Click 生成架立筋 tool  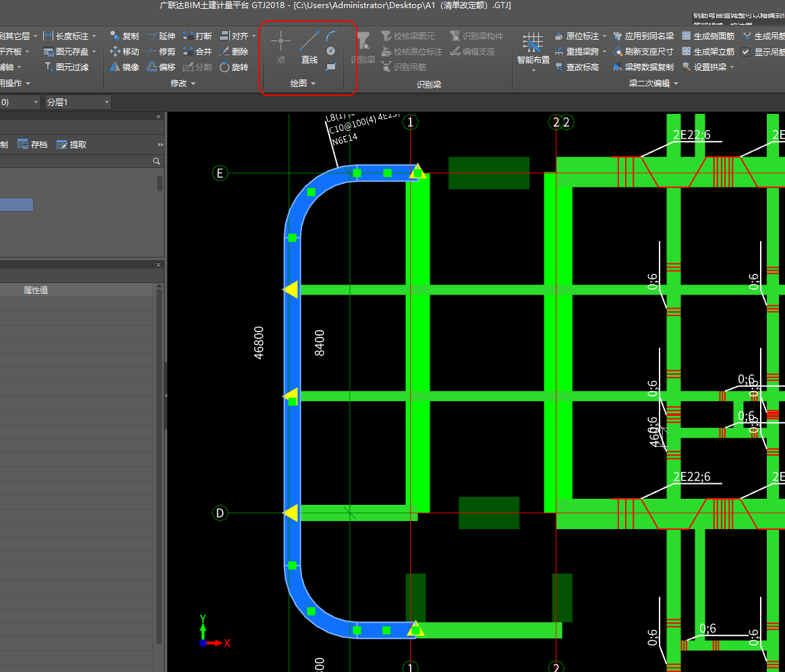[708, 51]
